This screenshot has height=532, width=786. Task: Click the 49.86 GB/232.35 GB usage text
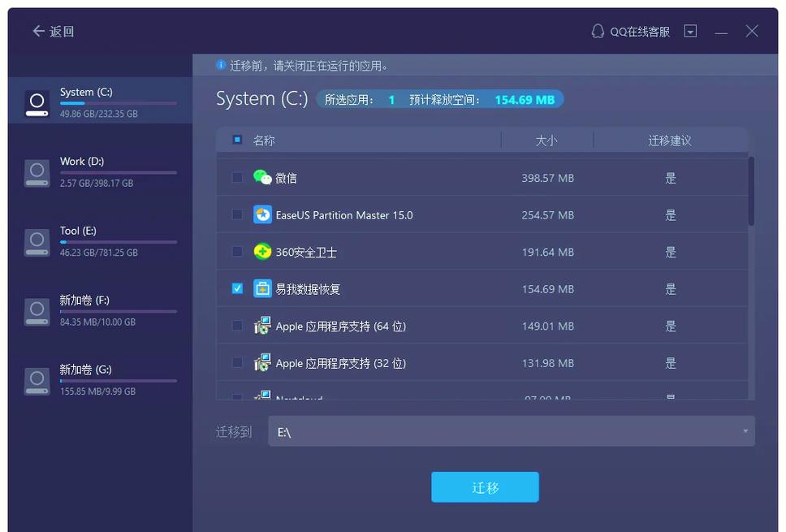pyautogui.click(x=99, y=114)
